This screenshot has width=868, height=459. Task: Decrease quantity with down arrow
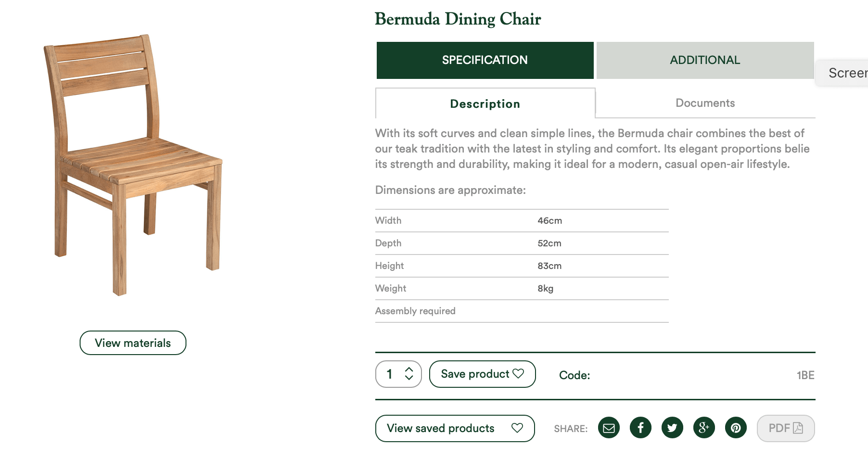click(409, 378)
